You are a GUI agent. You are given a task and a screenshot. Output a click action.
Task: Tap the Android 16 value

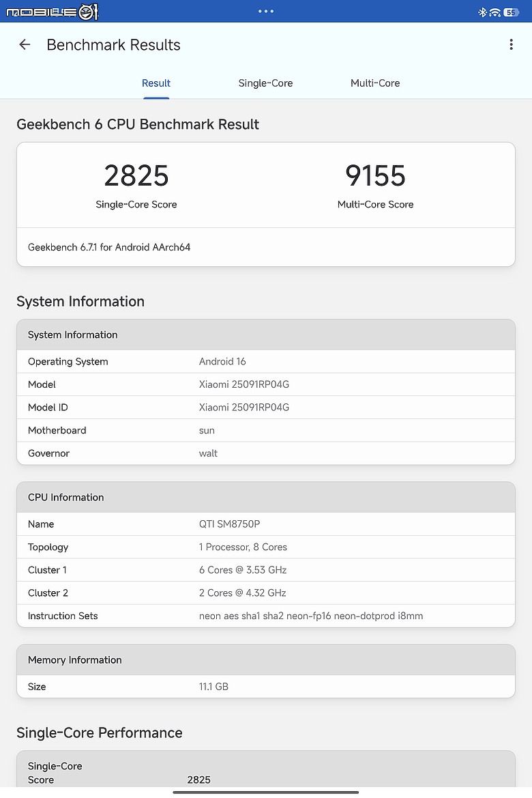222,361
